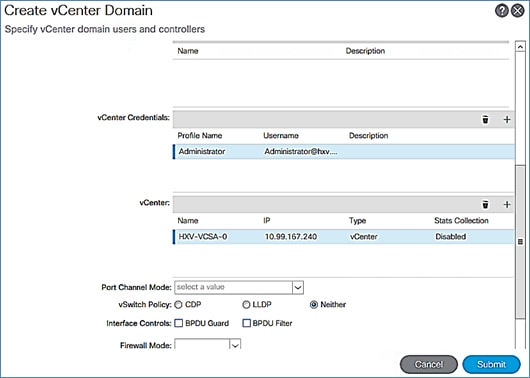Open the help question mark icon

(502, 11)
